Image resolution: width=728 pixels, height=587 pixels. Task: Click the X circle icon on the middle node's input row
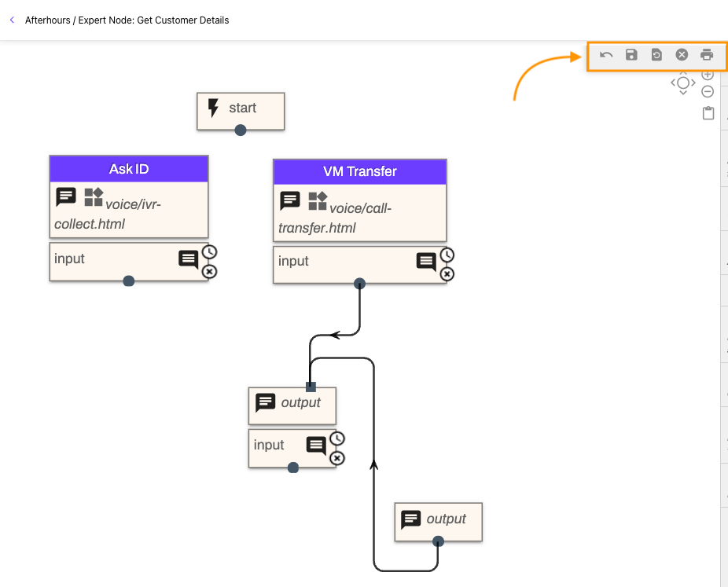point(337,458)
